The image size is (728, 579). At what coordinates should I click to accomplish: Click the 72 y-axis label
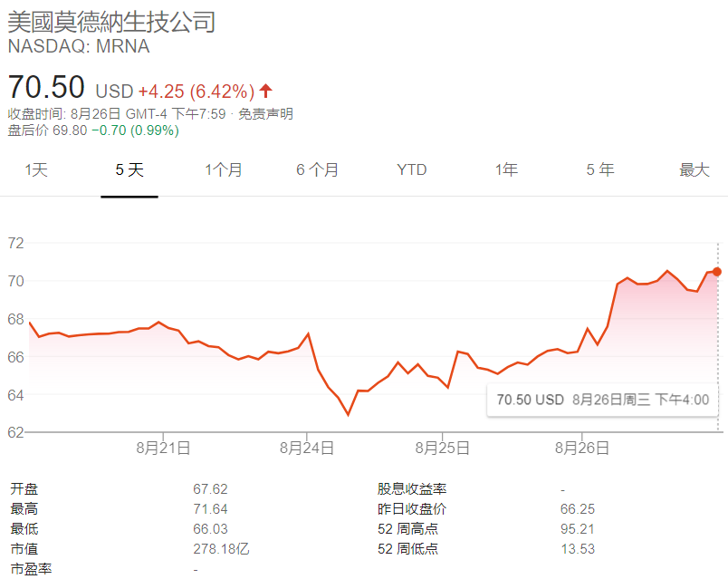pyautogui.click(x=15, y=243)
